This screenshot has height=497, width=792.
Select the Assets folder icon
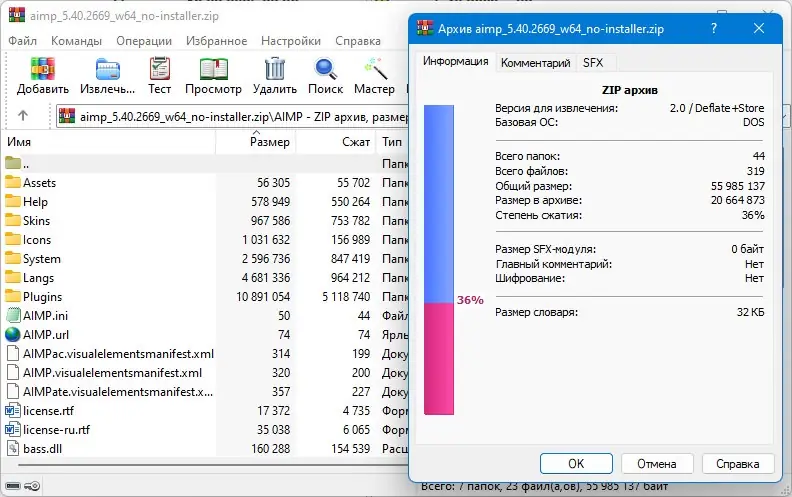point(13,182)
